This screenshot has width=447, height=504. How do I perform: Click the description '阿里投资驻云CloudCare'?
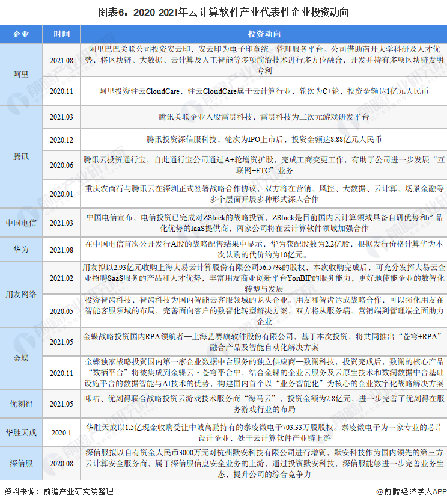[x=264, y=91]
